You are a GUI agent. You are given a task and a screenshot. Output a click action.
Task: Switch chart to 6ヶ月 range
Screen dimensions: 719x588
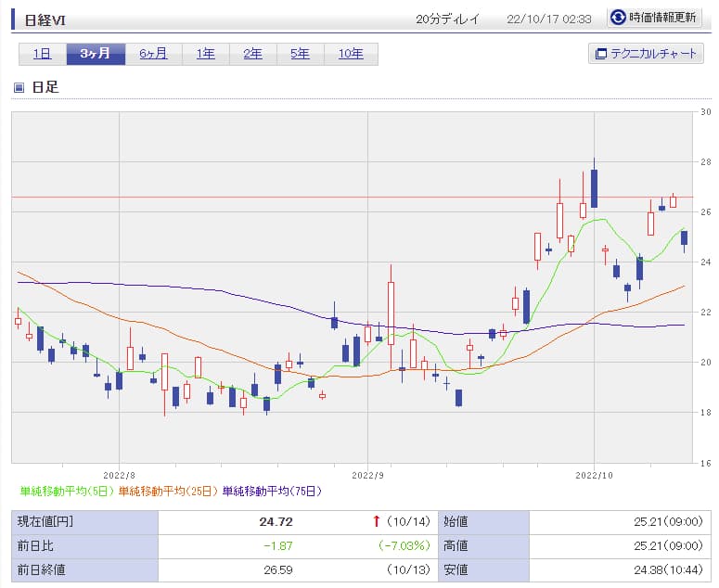coord(154,54)
